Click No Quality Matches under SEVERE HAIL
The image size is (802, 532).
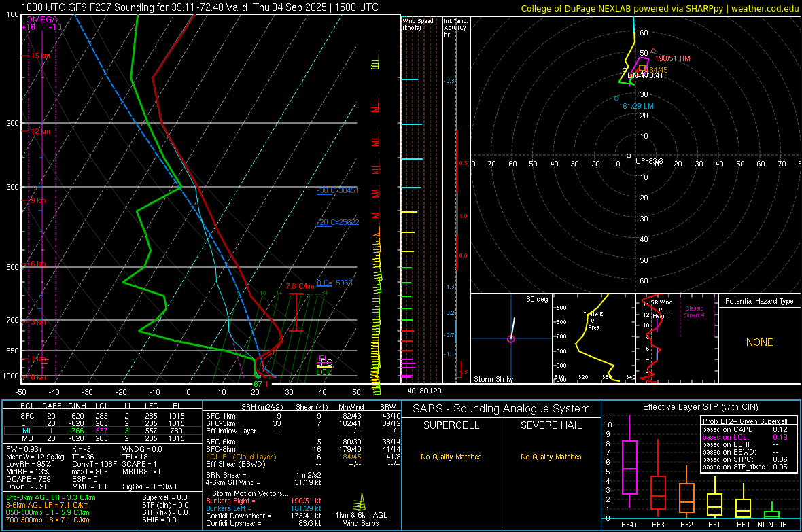551,457
